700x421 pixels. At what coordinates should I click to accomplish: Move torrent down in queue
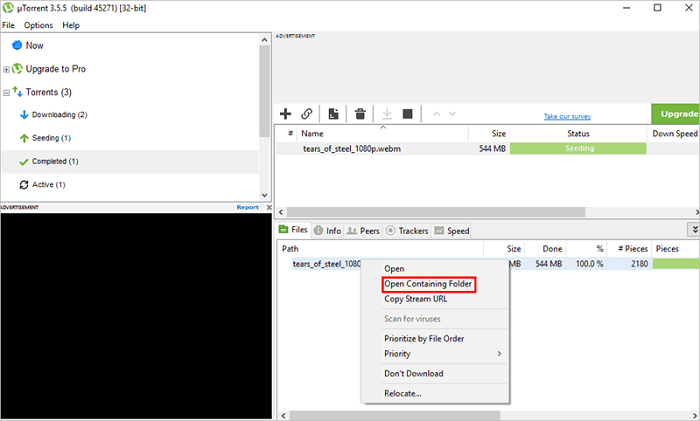pos(453,114)
